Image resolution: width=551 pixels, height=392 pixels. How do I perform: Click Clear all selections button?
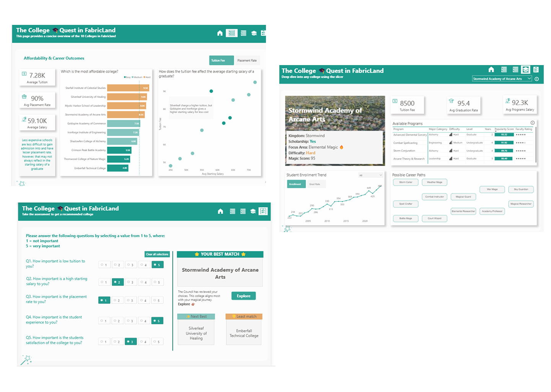tap(157, 254)
